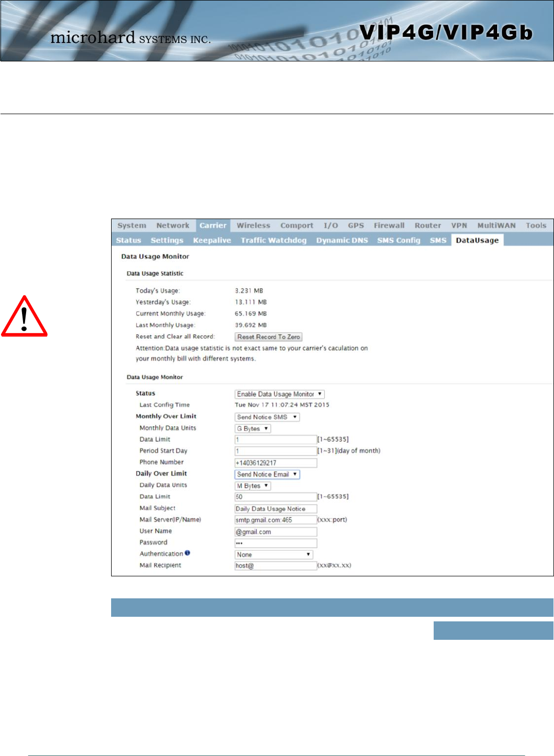Open the Wireless menu tab
The height and width of the screenshot is (756, 554).
point(253,226)
